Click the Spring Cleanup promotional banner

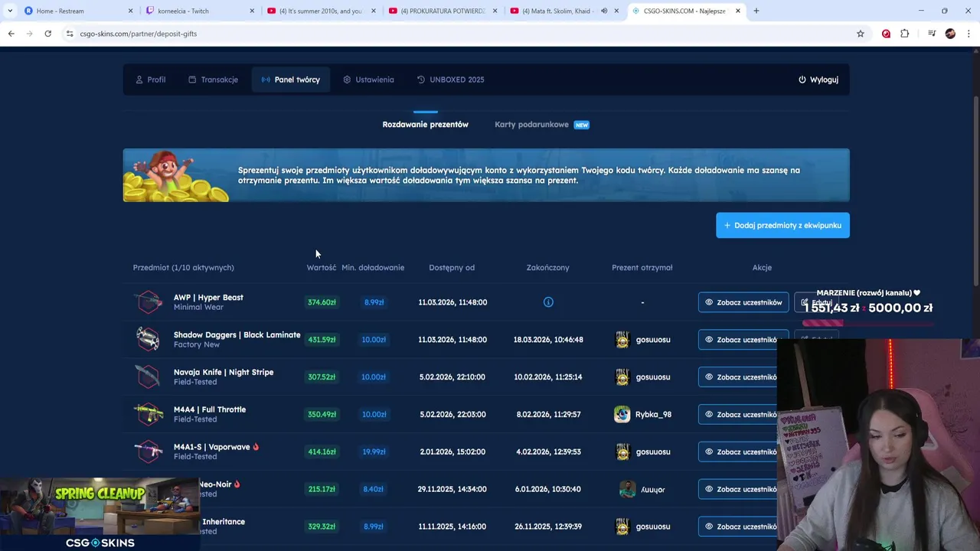coord(100,514)
